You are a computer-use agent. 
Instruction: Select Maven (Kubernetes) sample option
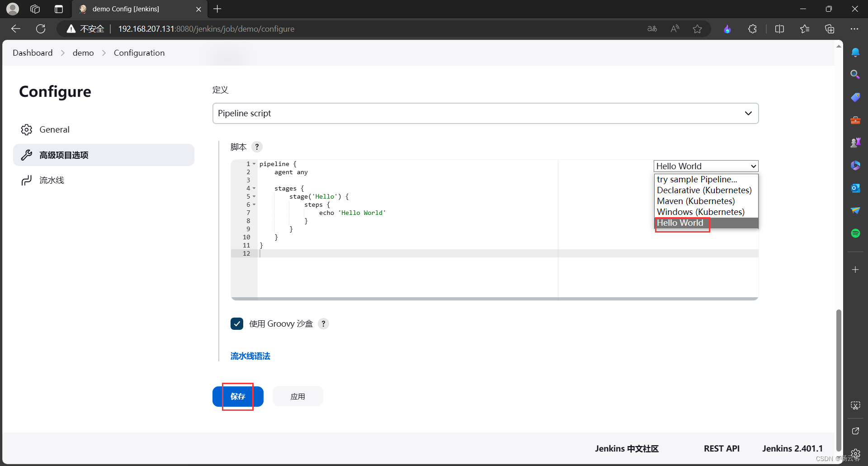(706, 201)
